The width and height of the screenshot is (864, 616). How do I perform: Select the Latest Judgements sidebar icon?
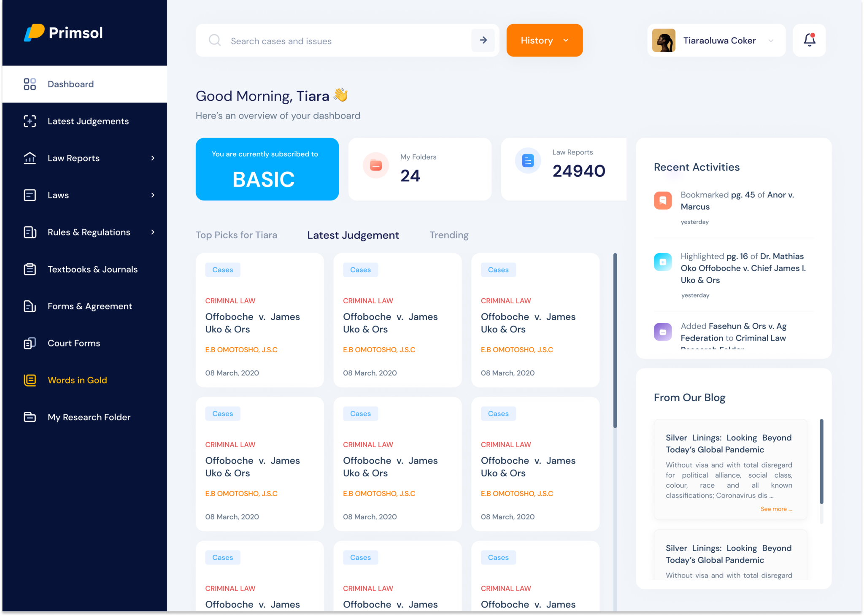coord(30,121)
